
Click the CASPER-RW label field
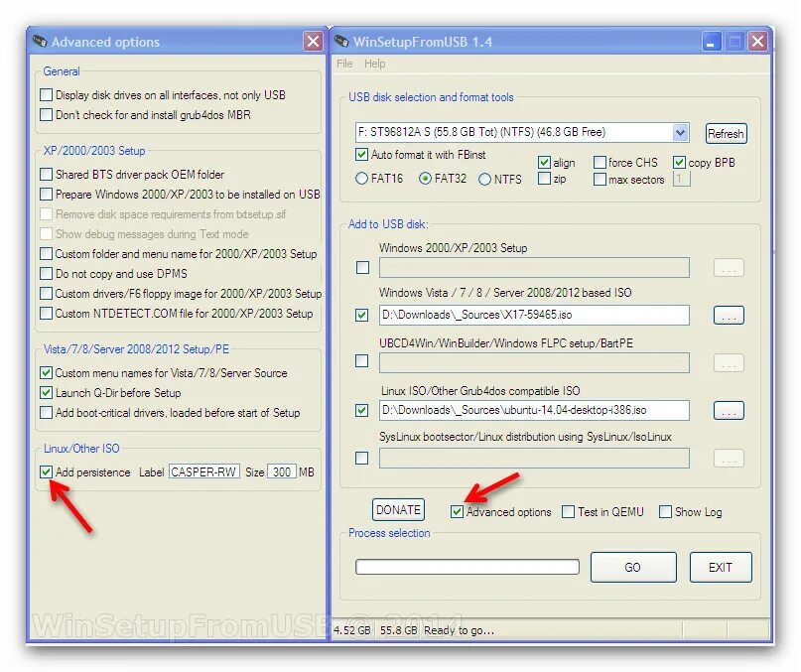point(203,471)
